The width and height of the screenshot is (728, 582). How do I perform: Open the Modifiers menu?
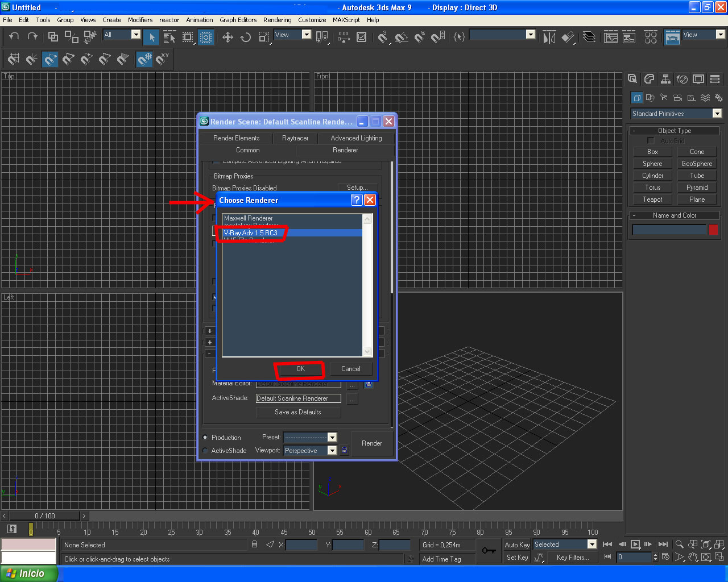(x=140, y=20)
